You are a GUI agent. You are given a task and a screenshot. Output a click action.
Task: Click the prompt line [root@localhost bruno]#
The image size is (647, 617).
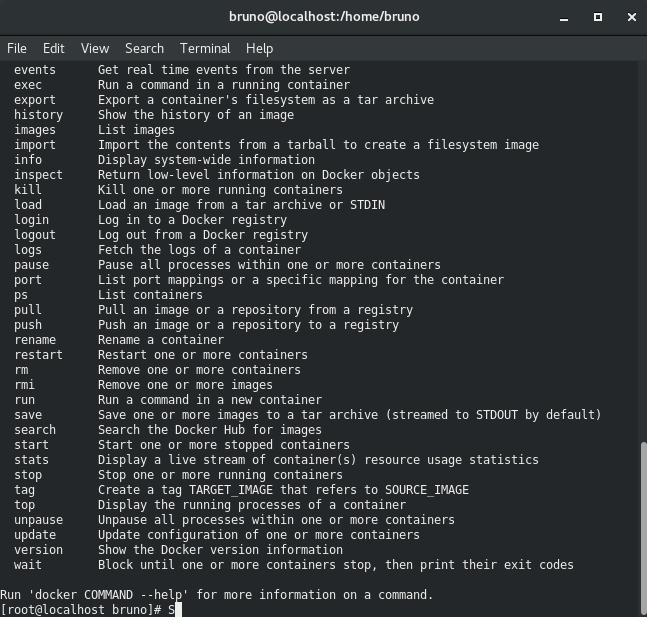(x=80, y=610)
